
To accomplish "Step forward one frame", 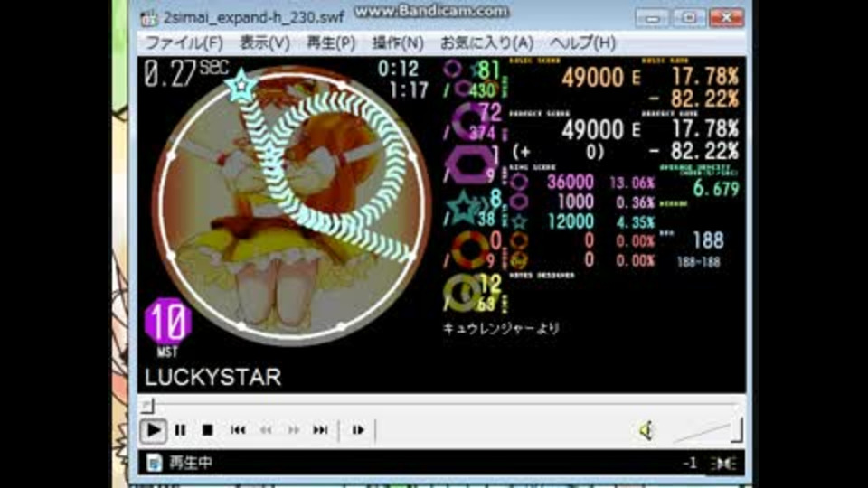I will tap(358, 430).
